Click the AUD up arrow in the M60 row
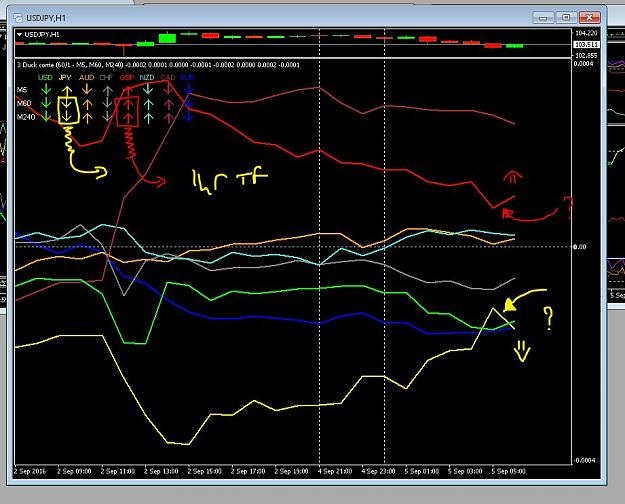Viewport: 625px width, 504px height. click(x=87, y=104)
